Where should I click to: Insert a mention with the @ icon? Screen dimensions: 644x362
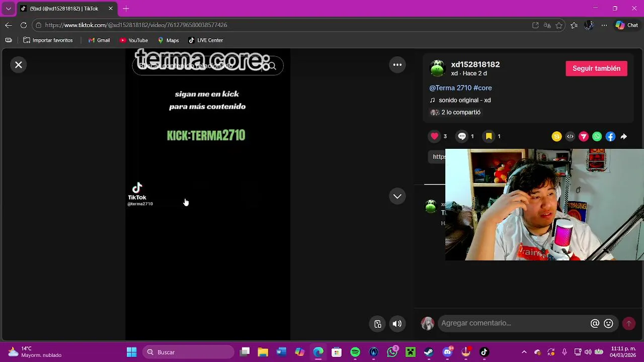tap(595, 324)
